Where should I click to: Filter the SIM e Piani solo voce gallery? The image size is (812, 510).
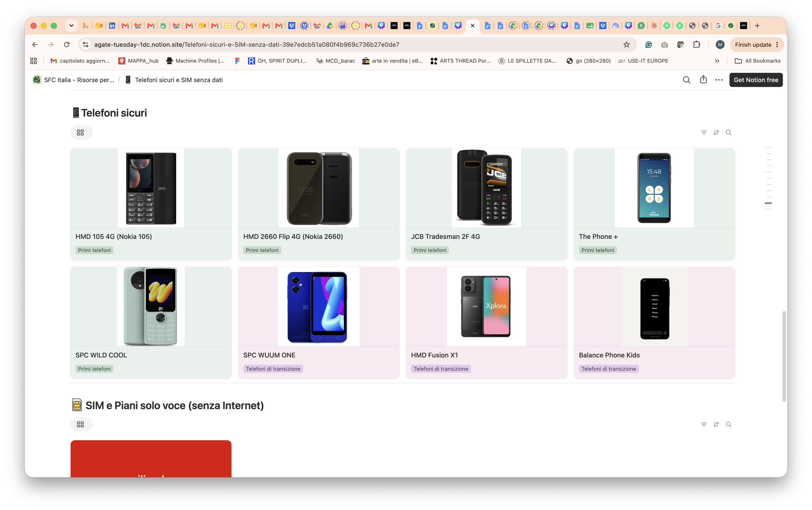click(x=704, y=424)
